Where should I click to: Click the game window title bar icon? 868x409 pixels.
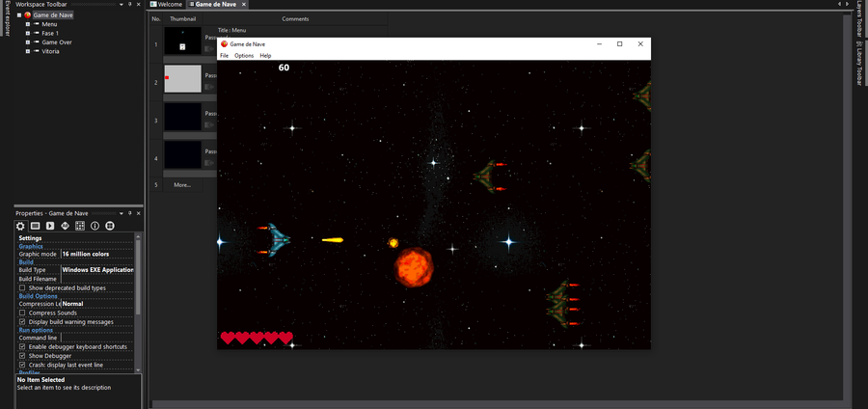[x=224, y=43]
